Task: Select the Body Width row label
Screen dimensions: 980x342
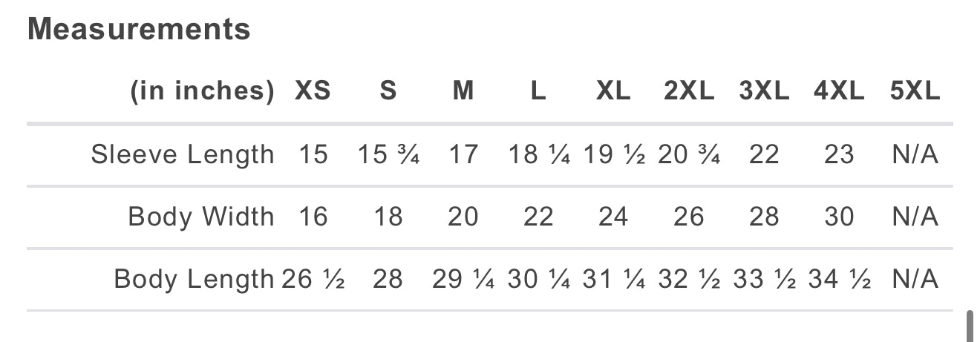Action: point(201,217)
